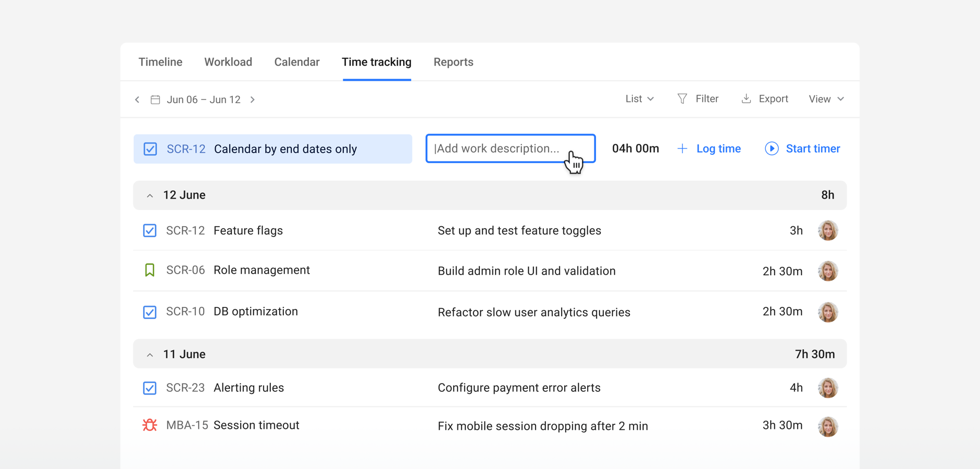Toggle the checkbox on Feature flags task

click(150, 230)
